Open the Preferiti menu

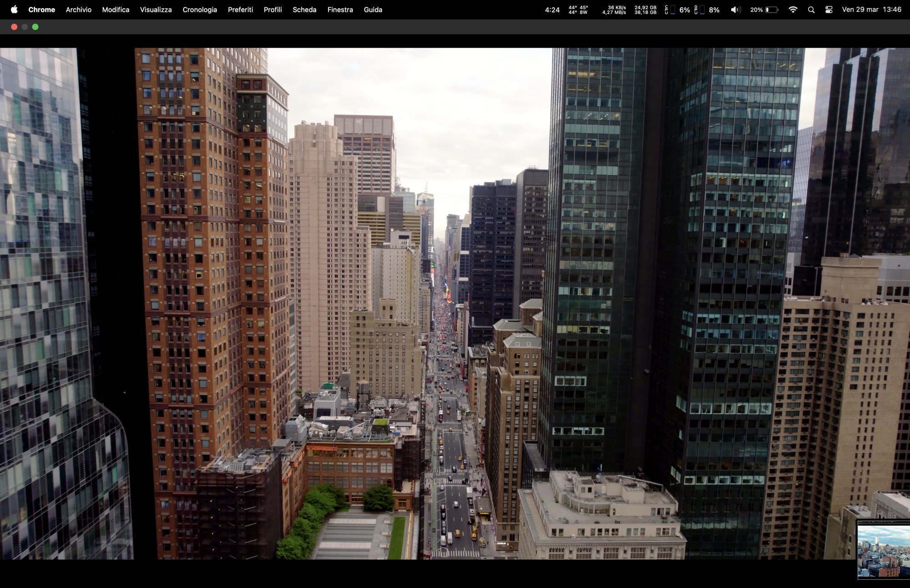(x=240, y=10)
